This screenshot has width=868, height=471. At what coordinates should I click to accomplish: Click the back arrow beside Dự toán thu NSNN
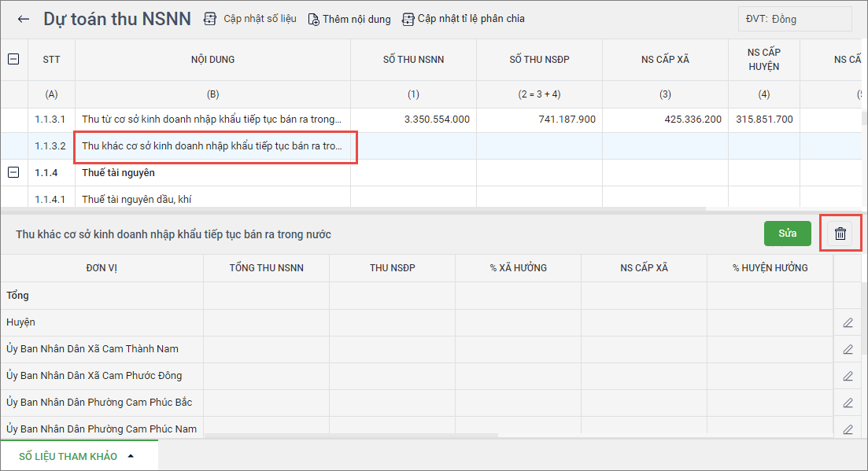[24, 19]
